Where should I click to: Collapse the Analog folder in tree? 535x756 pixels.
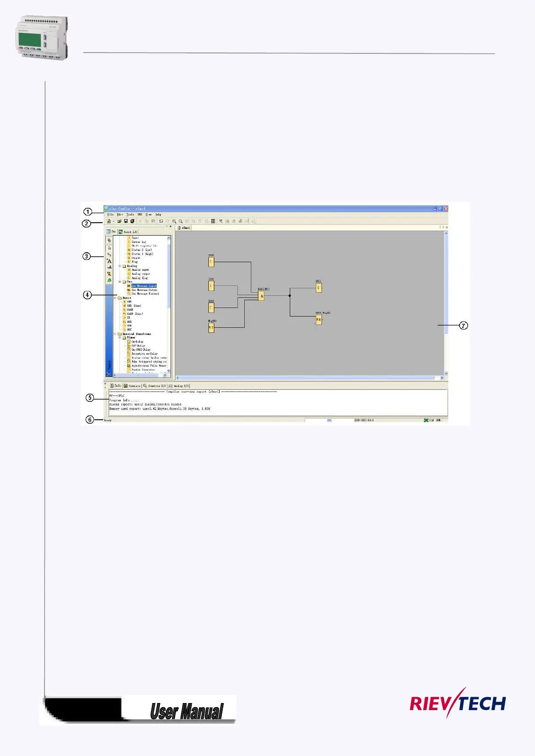tap(119, 266)
